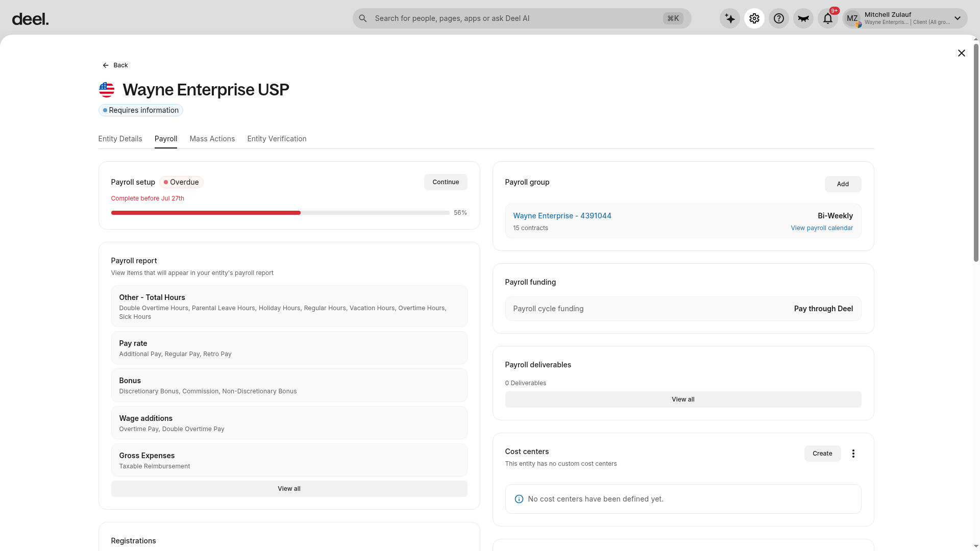Click View all under Payroll deliverables

(x=683, y=399)
